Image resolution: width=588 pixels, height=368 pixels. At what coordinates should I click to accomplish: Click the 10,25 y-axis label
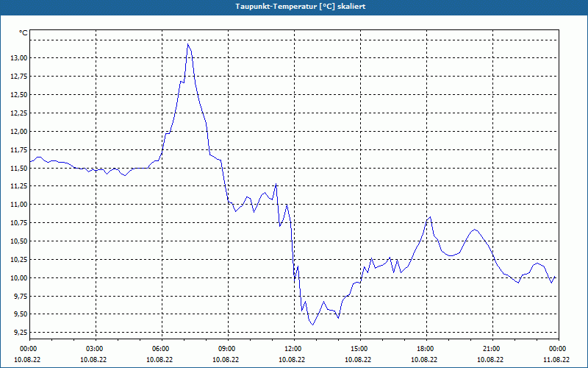(x=19, y=260)
